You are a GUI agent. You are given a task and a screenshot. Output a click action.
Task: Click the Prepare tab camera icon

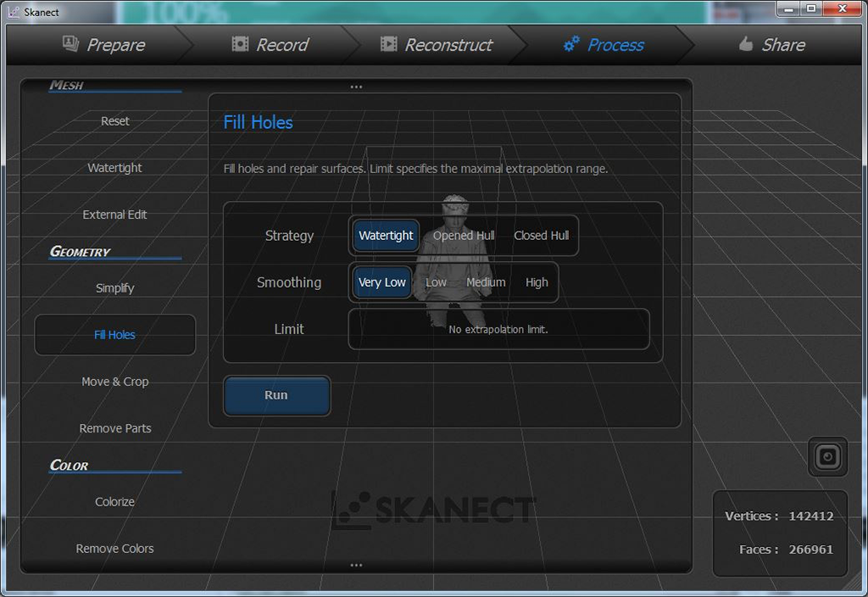70,43
